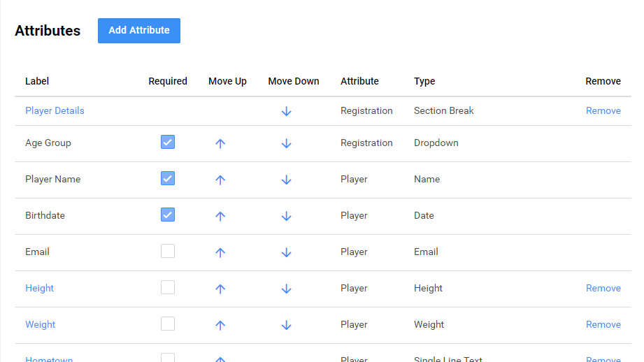The image size is (644, 362).
Task: Move Age Group row down
Action: [x=286, y=143]
